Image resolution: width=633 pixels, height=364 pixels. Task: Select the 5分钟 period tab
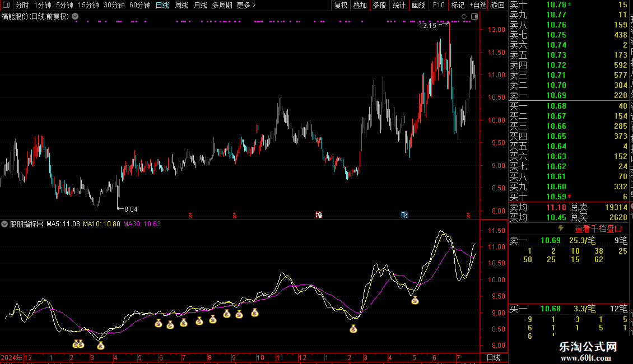[x=64, y=5]
